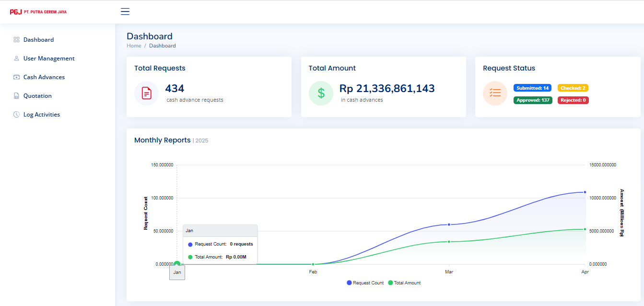Click the PT. Putra Gerem Jaya logo
This screenshot has width=644, height=306.
(38, 12)
